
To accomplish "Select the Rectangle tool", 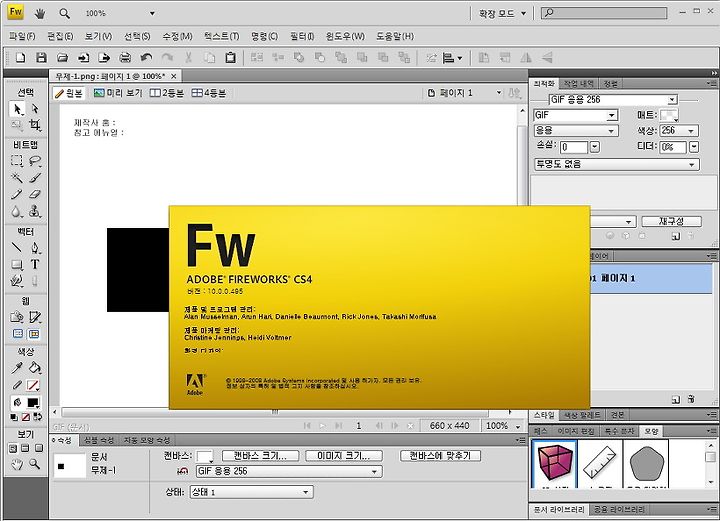I will pos(17,264).
